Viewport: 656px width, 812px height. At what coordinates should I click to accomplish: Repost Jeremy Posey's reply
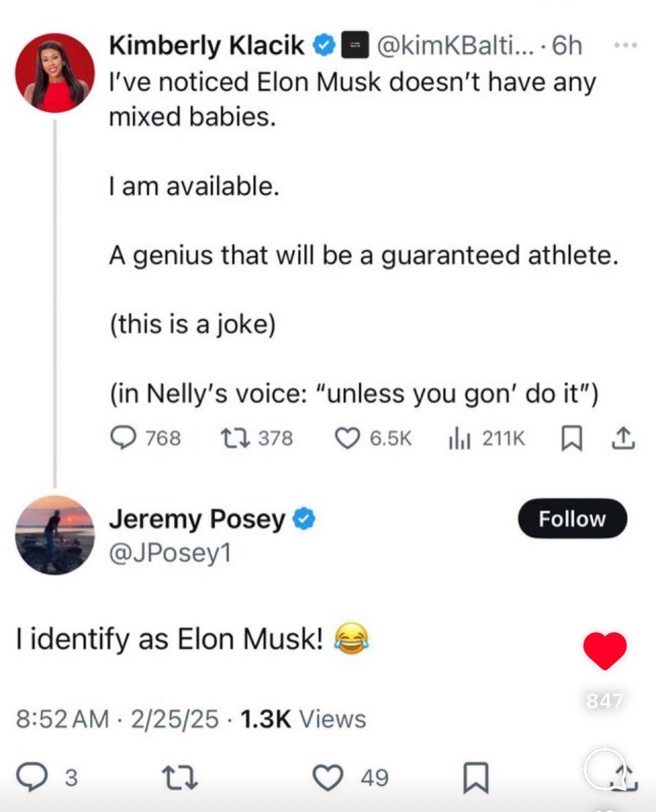click(x=179, y=778)
